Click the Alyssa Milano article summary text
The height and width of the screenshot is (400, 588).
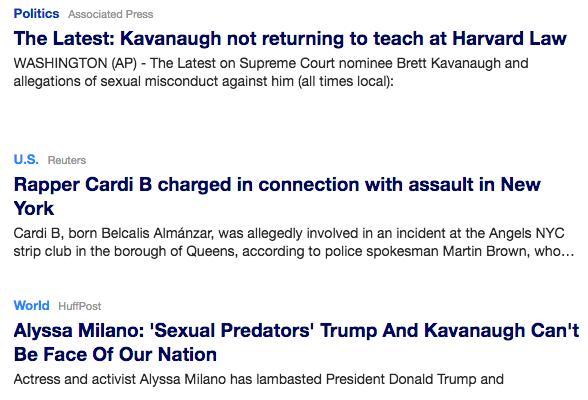click(259, 379)
